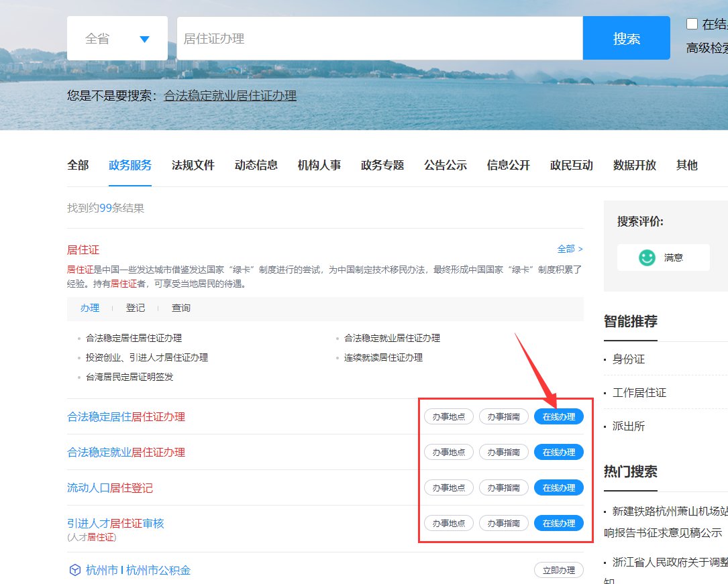
Task: Open 办事指南 for 流动人口居住登记
Action: click(503, 487)
